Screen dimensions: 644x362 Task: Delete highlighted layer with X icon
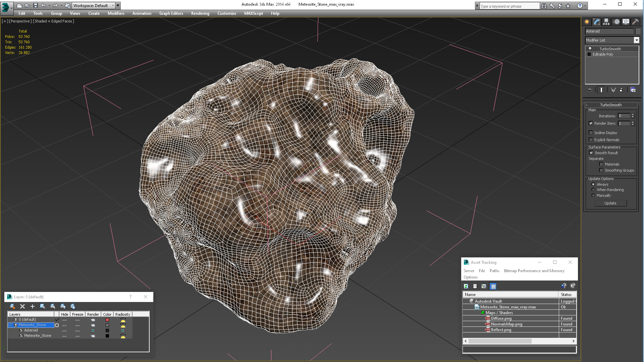(22, 306)
